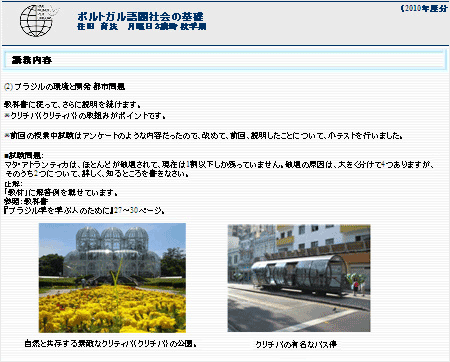The width and height of the screenshot is (450, 362).
Task: Click the line starting そのうち2つについて
Action: 97,174
